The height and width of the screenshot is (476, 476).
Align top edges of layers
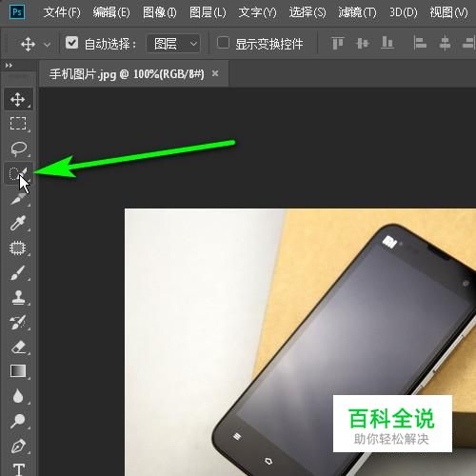pos(337,43)
